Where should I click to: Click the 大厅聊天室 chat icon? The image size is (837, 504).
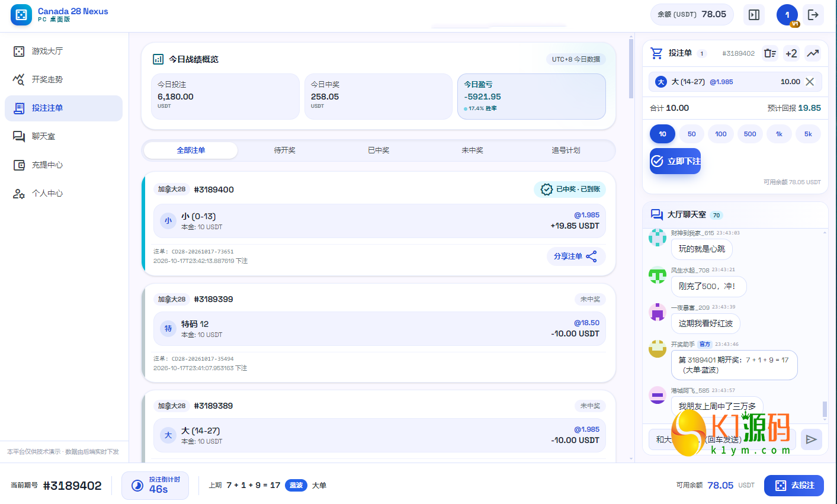[x=656, y=214]
